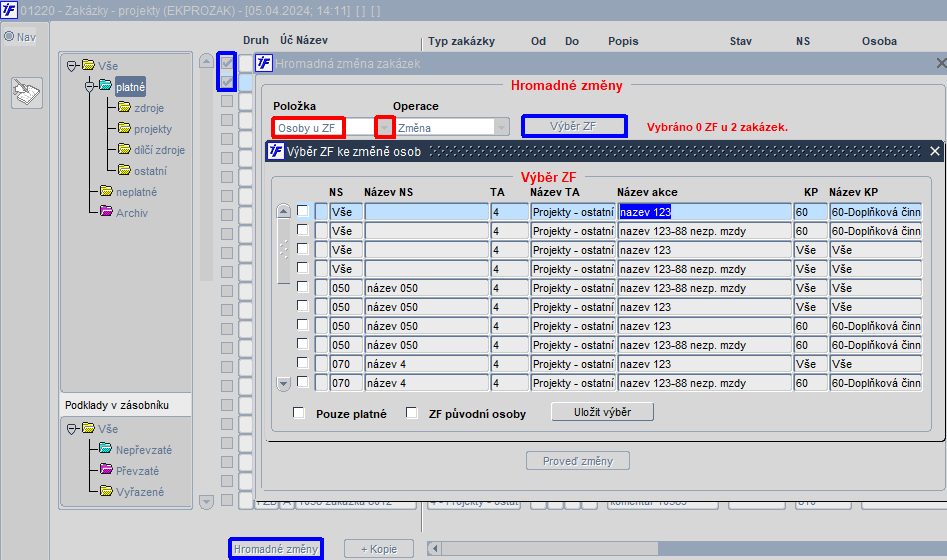Image resolution: width=947 pixels, height=560 pixels.
Task: Open the Operace Změna dropdown
Action: pyautogui.click(x=501, y=127)
